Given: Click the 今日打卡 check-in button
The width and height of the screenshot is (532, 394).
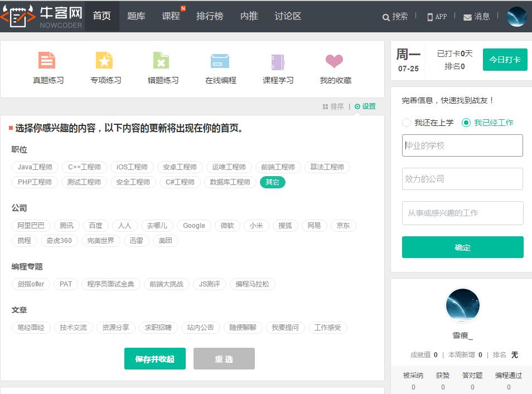Looking at the screenshot, I should (x=505, y=60).
